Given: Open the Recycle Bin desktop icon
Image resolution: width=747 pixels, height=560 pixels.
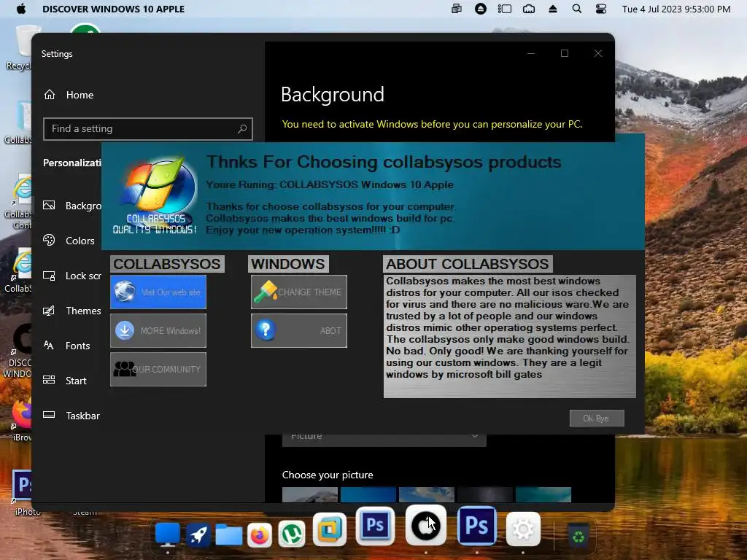Looking at the screenshot, I should pyautogui.click(x=20, y=47).
